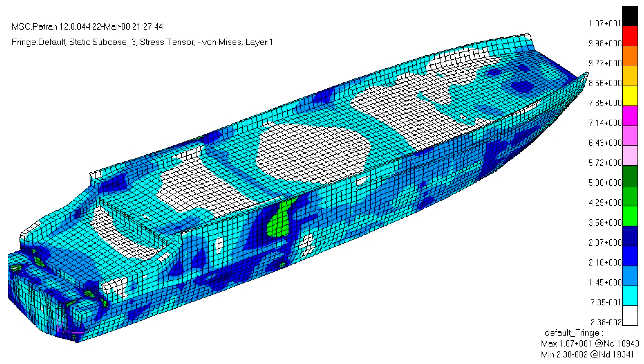Click the bright magenta legend band
This screenshot has width=644, height=364.
(x=630, y=116)
